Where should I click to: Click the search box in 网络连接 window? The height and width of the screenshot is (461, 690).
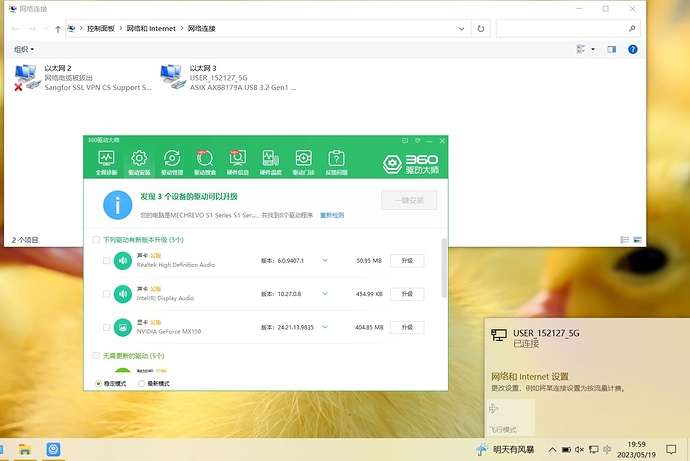[x=568, y=29]
